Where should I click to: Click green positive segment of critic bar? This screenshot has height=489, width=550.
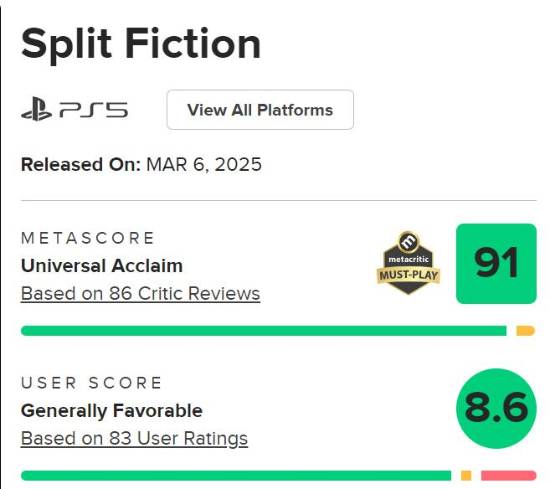pyautogui.click(x=264, y=331)
